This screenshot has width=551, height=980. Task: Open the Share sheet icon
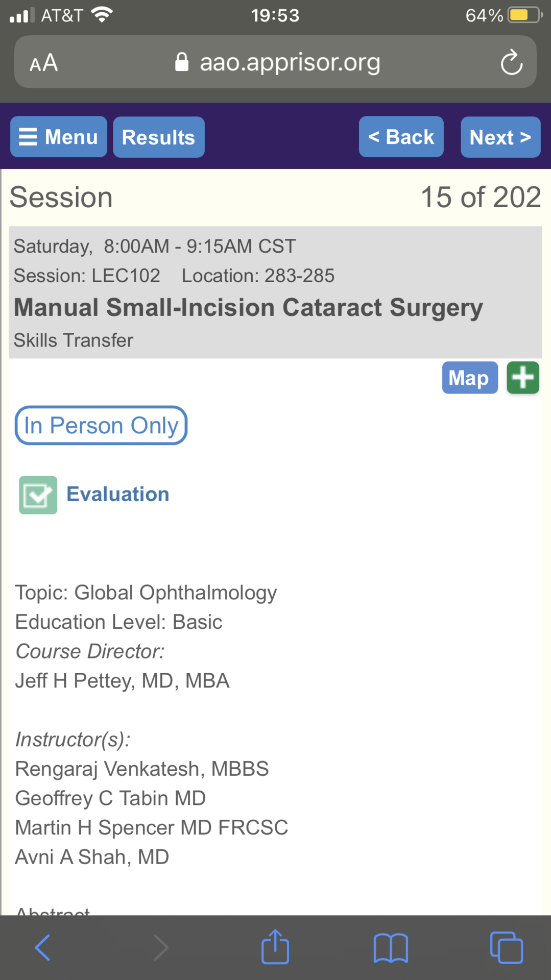point(275,947)
